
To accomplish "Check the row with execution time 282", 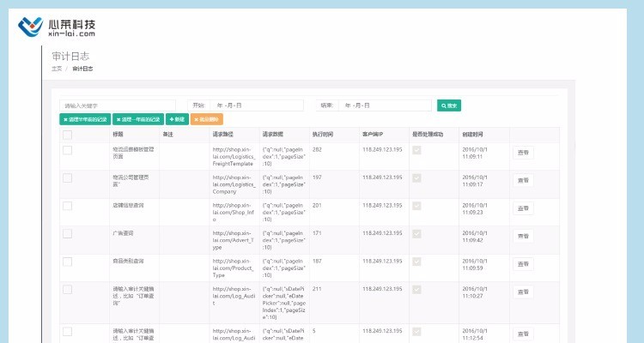I will coord(67,150).
